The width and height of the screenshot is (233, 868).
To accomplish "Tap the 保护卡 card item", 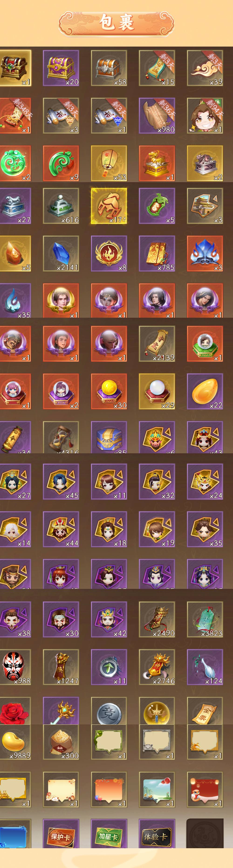I will pyautogui.click(x=61, y=833).
